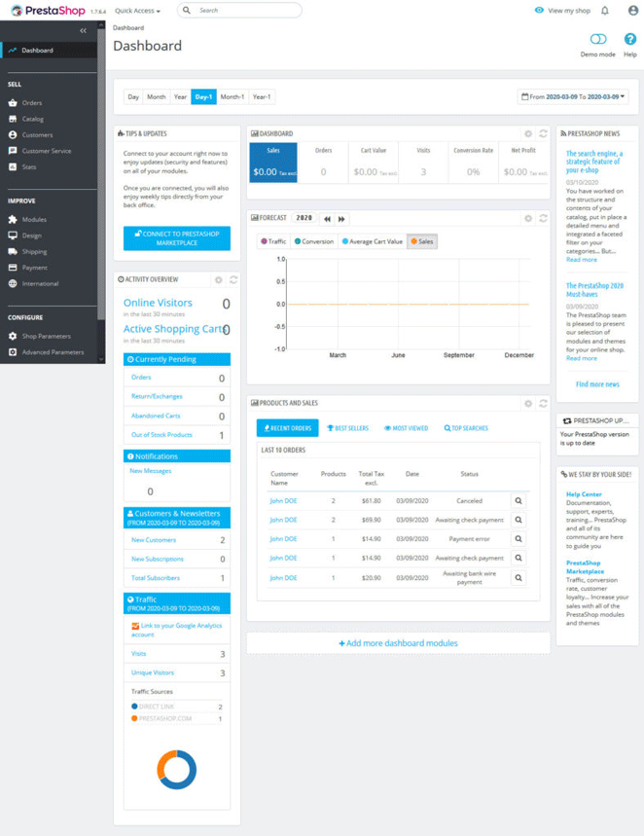Refresh the Activity Overview panel
Image resolution: width=644 pixels, height=836 pixels.
coord(233,279)
